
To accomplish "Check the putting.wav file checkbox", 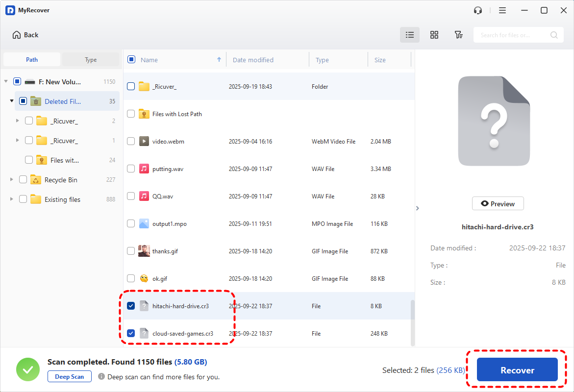I will (131, 169).
